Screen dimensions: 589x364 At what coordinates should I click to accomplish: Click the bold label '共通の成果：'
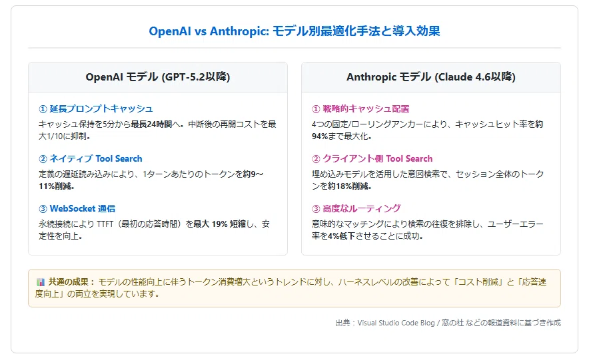[72, 282]
